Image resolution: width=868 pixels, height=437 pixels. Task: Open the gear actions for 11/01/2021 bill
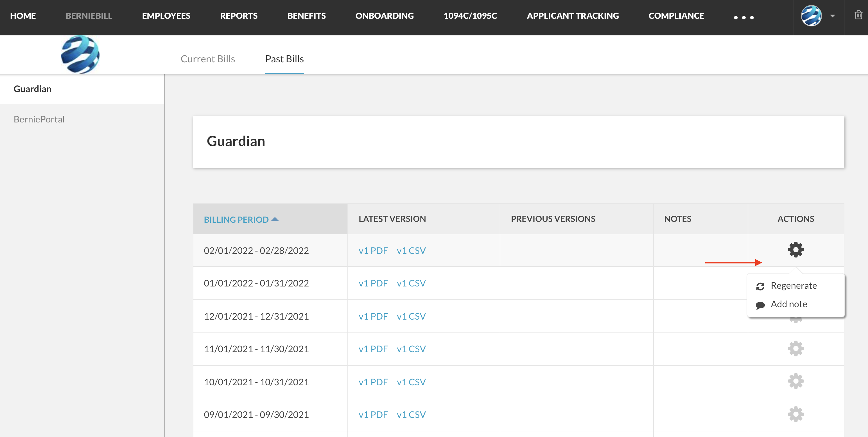click(x=795, y=349)
